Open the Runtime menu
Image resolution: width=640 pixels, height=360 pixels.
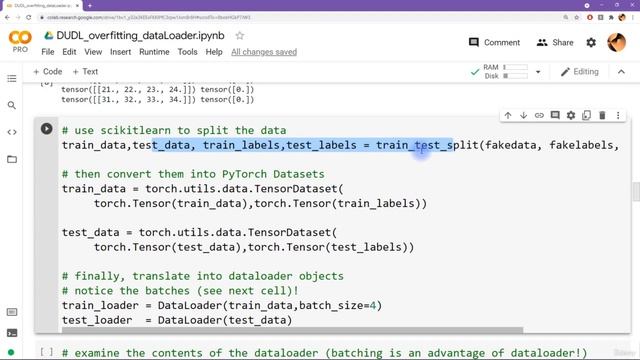[x=154, y=52]
